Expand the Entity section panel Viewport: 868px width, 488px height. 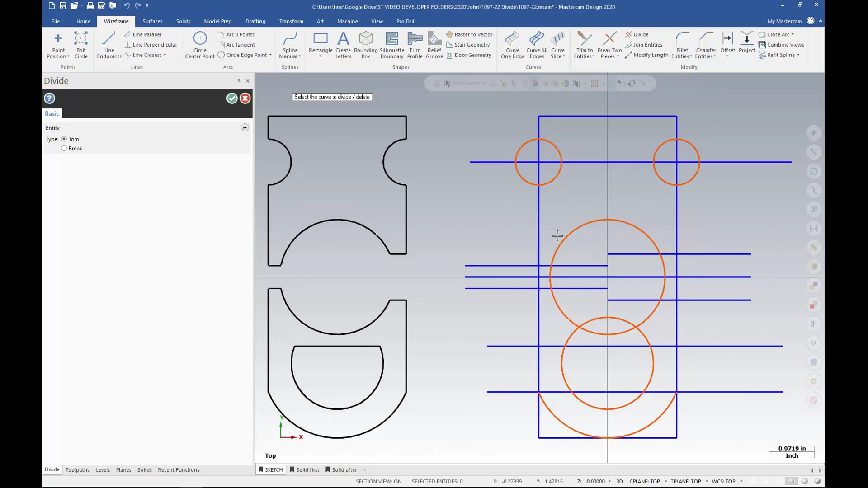245,127
